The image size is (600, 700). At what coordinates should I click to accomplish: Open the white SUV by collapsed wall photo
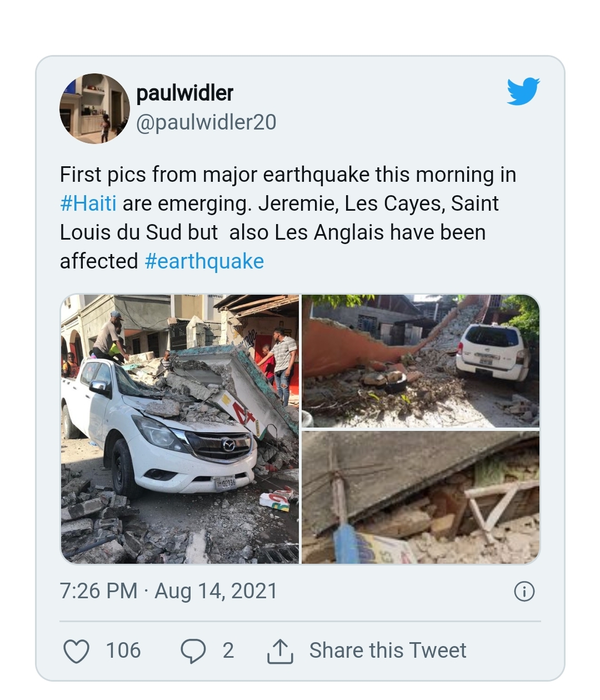[421, 361]
